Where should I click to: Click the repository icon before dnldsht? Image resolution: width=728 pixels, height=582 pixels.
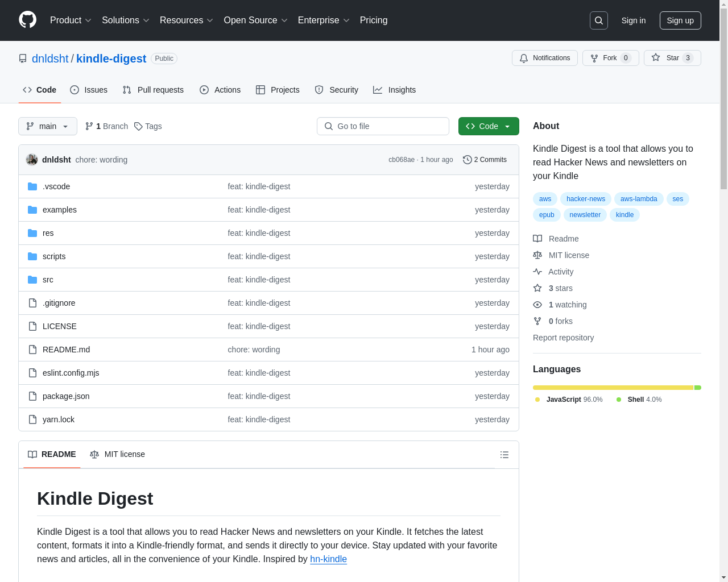coord(23,59)
